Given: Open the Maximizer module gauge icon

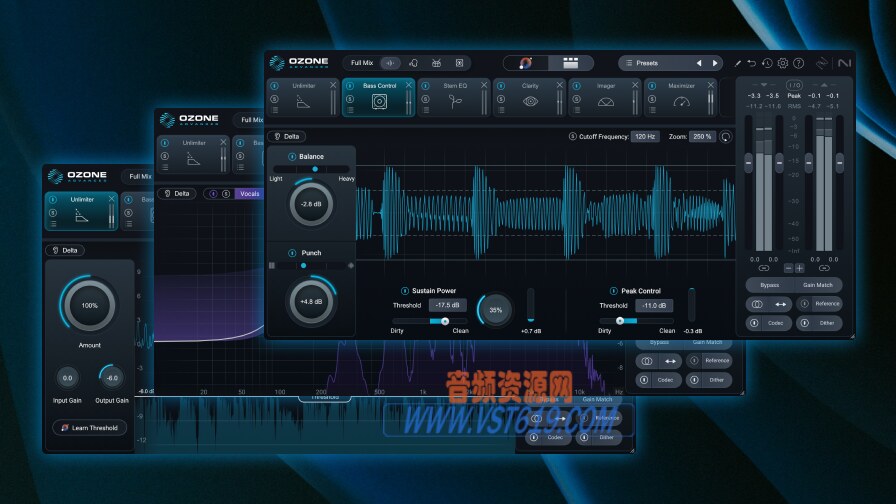Looking at the screenshot, I should 681,102.
